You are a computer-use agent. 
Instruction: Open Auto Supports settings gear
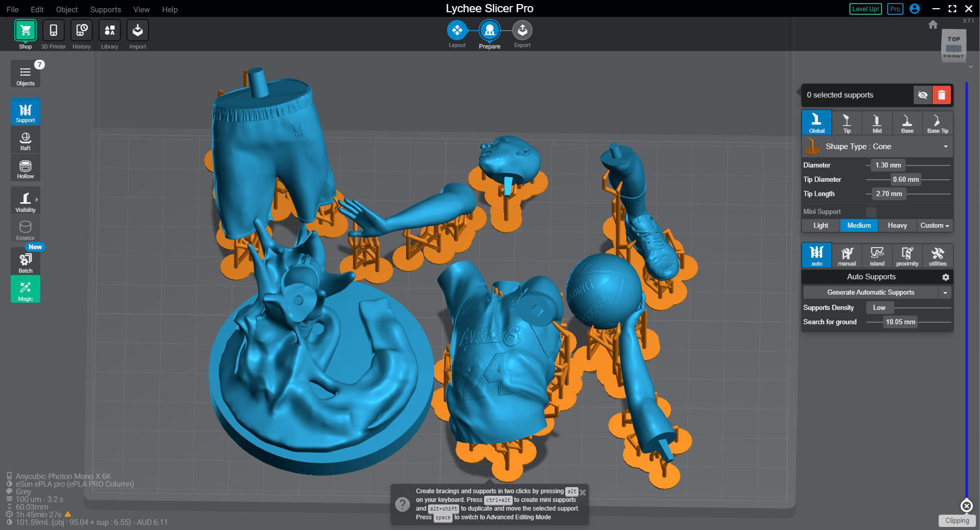coord(945,277)
